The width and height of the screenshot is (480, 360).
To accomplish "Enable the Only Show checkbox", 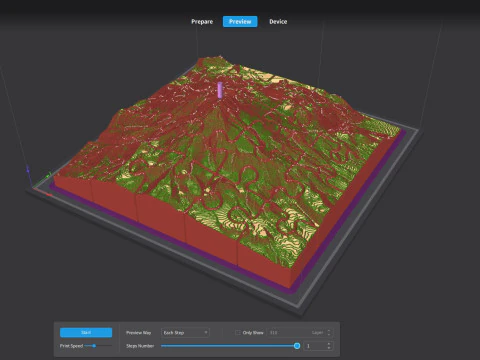I will (238, 333).
